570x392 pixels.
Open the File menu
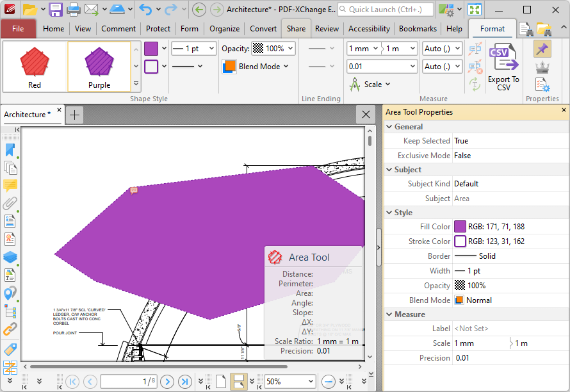coord(18,29)
